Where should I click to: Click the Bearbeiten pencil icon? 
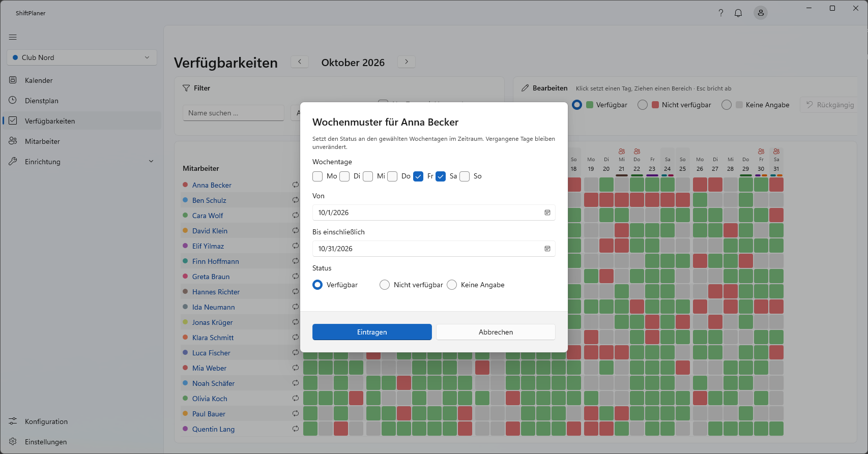tap(525, 88)
